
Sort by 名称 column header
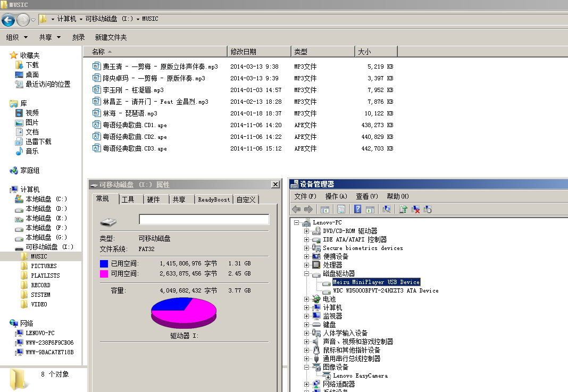tap(155, 52)
